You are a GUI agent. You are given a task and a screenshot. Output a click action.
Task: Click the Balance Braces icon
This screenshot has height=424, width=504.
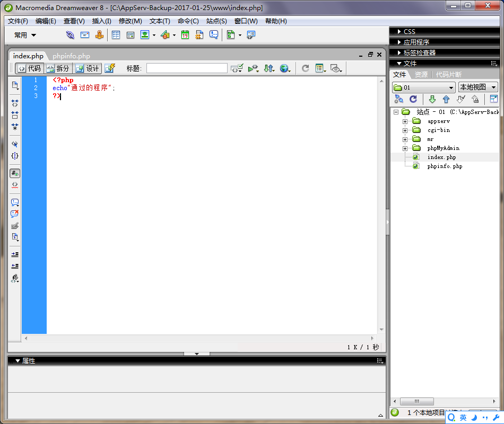click(15, 156)
